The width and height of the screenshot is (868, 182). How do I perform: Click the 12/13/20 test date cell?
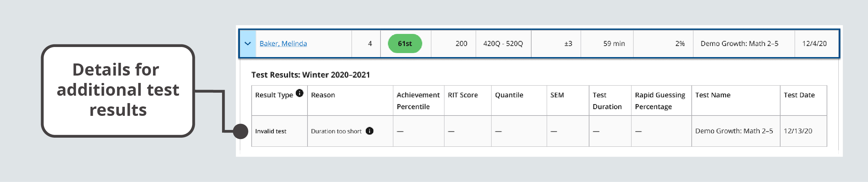click(798, 131)
